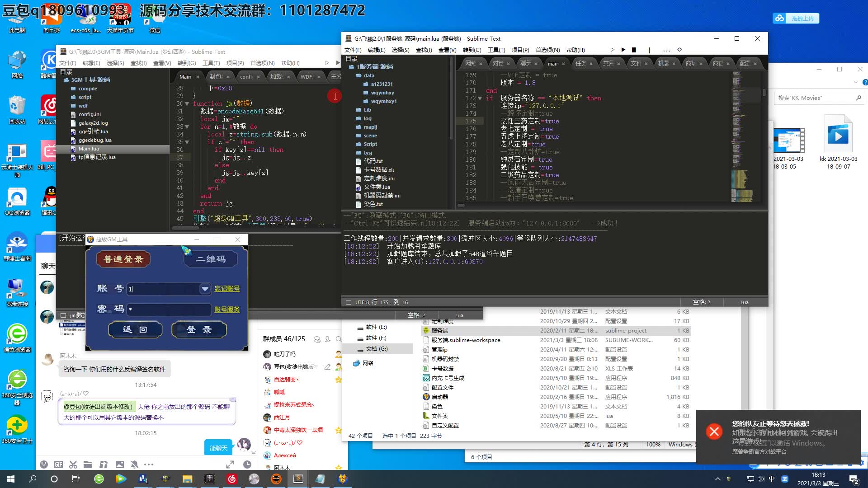868x488 pixels.
Task: Click the send picture icon in QQ chat
Action: [x=119, y=464]
